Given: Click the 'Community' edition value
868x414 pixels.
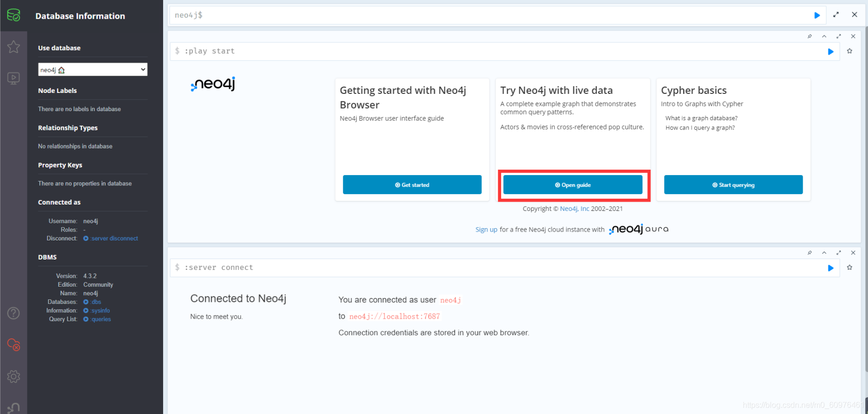Looking at the screenshot, I should click(x=98, y=285).
